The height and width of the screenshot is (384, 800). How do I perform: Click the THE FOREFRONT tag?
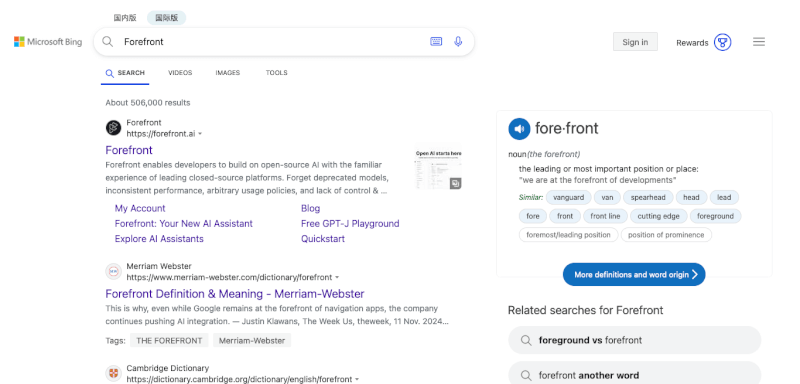tap(169, 341)
